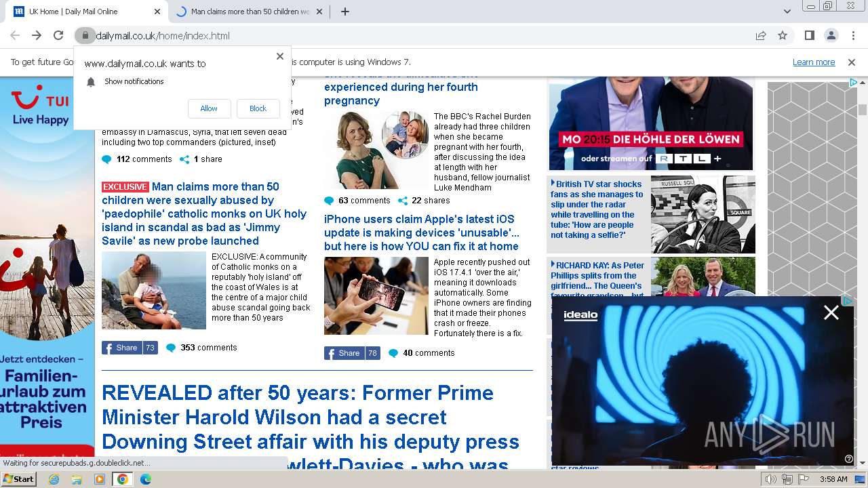Open Chrome profile menu
Viewport: 868px width, 488px height.
point(831,36)
